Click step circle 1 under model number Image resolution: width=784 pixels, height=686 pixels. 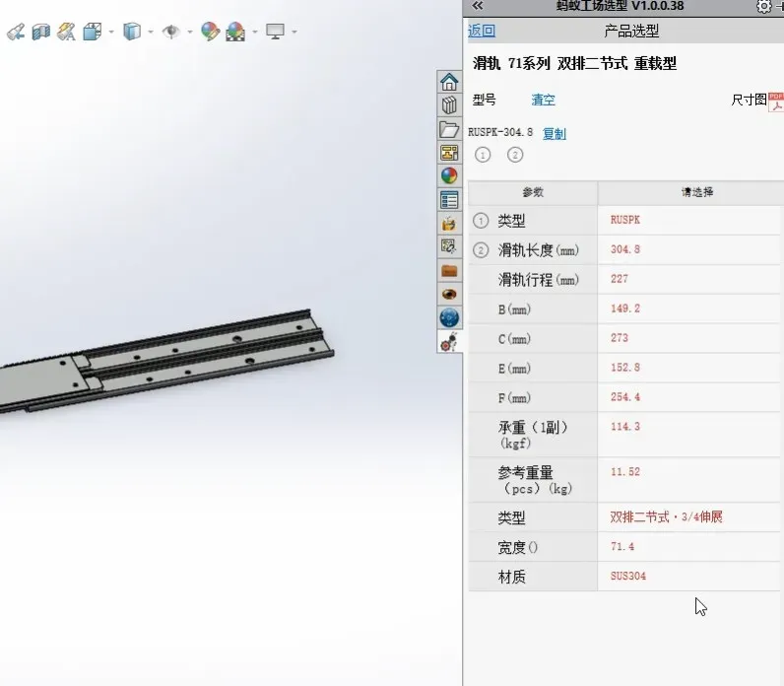coord(483,155)
